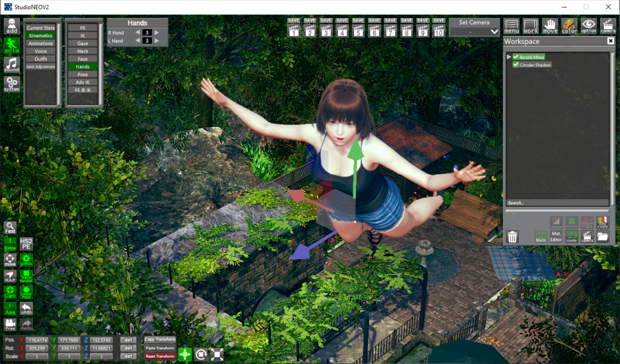This screenshot has height=364, width=620.
Task: Select Animations in the anim category list
Action: point(40,43)
